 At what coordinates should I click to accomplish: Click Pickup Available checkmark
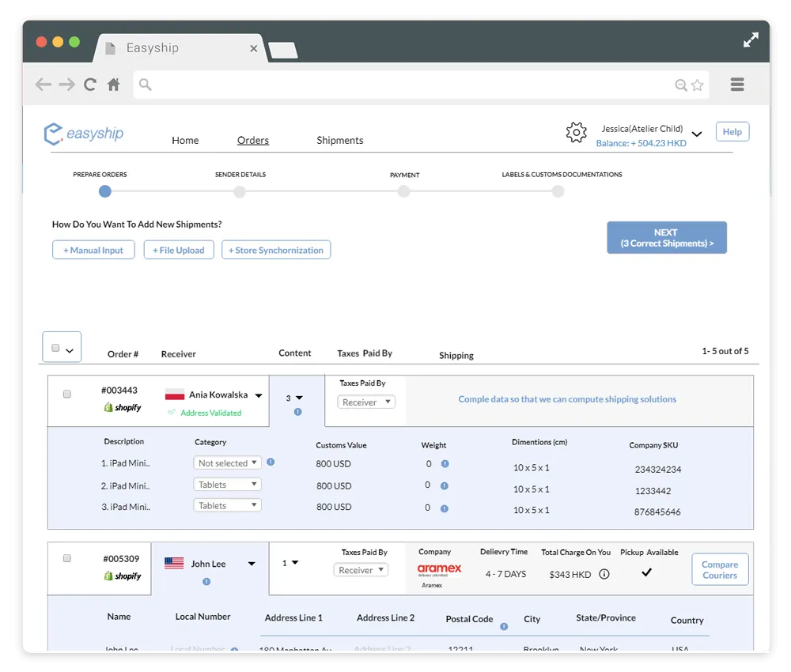pyautogui.click(x=647, y=572)
